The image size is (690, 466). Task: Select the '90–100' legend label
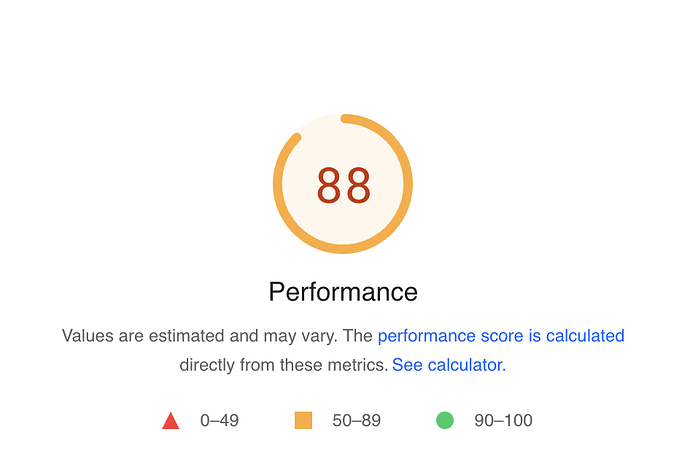(x=503, y=421)
